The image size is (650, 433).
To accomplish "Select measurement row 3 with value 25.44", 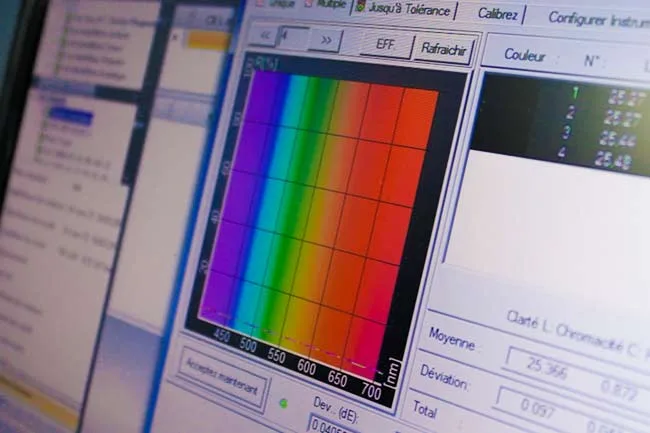I will tap(565, 135).
